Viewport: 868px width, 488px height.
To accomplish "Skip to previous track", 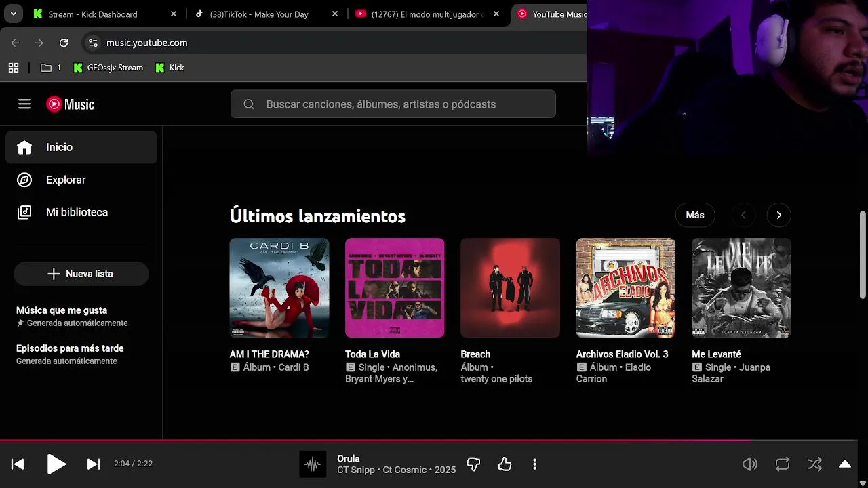I will pos(18,464).
